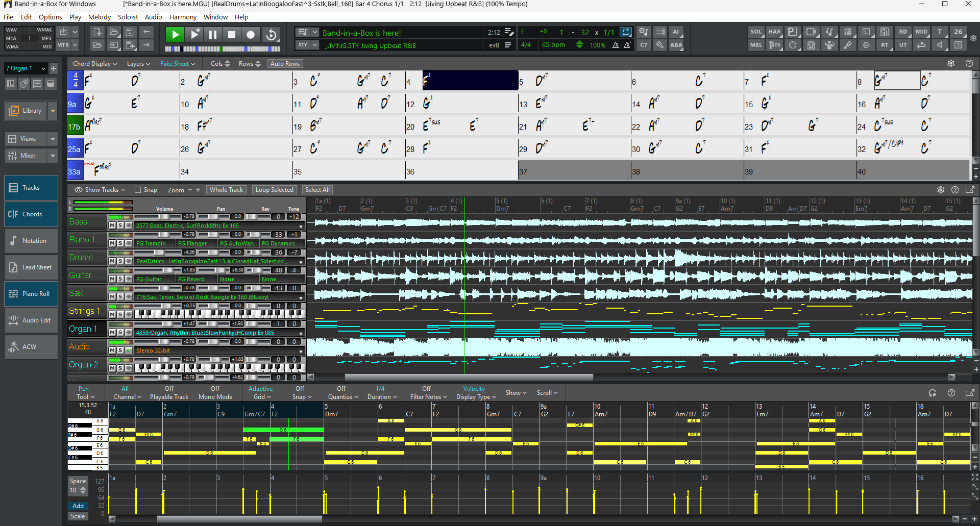Open the ABA song form tool
Viewport: 980px width, 526px height.
coord(676,45)
